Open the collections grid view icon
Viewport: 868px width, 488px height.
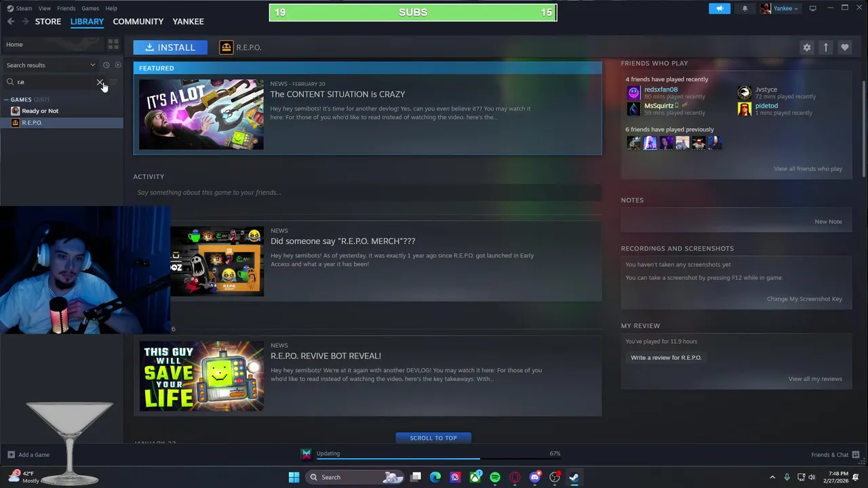pos(113,44)
